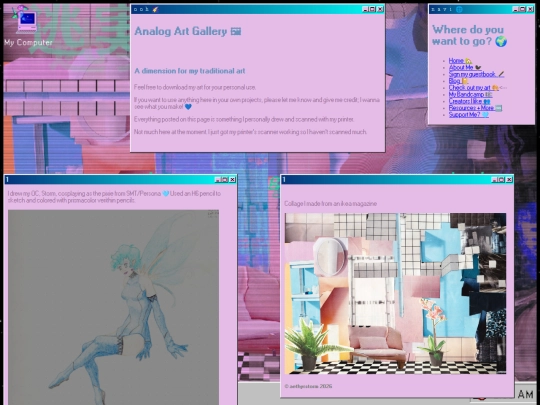Open the pixie fairy drawing image

click(113, 307)
